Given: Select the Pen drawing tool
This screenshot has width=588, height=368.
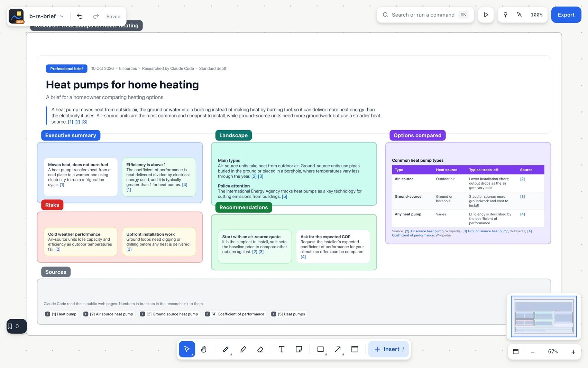Looking at the screenshot, I should (226, 349).
